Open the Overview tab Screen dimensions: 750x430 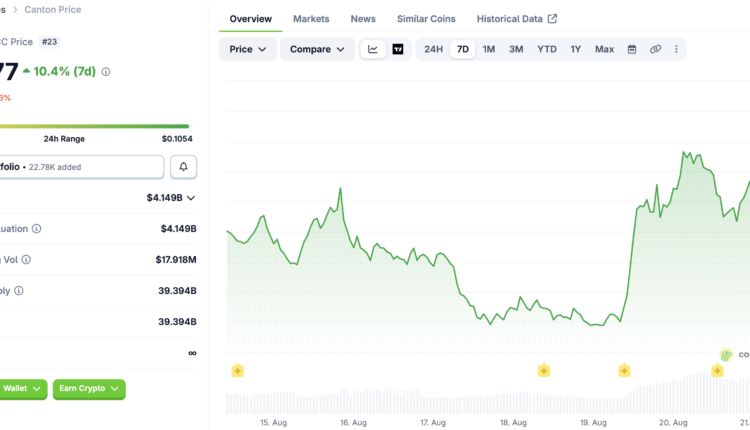[x=251, y=19]
